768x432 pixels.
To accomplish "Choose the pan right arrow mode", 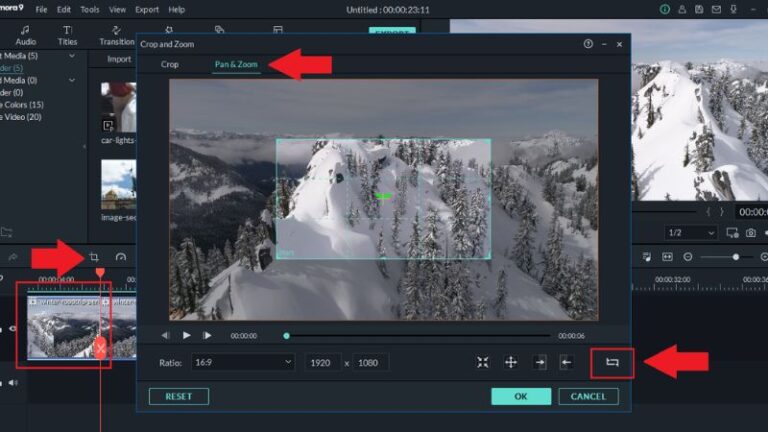I will coord(540,362).
